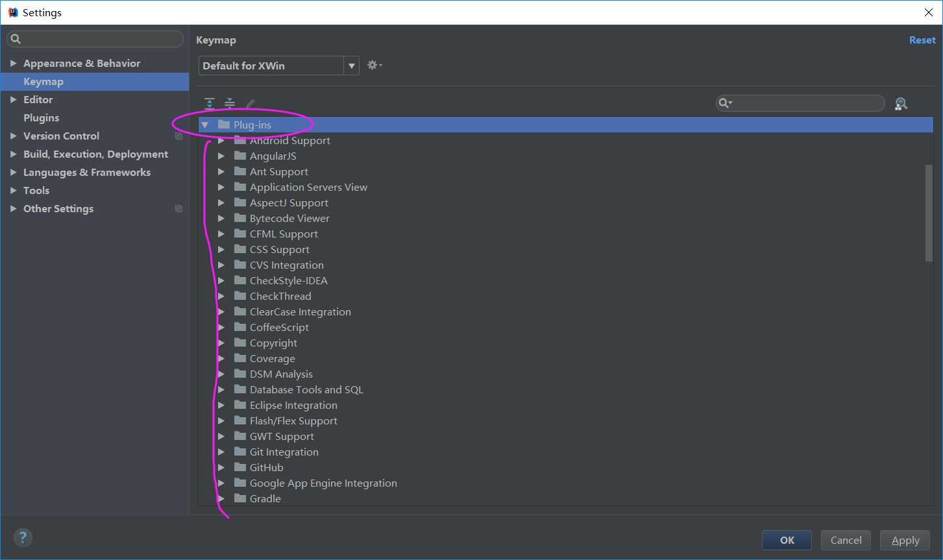Click the Expand All icon in the keymap toolbar
The width and height of the screenshot is (943, 560).
(210, 103)
